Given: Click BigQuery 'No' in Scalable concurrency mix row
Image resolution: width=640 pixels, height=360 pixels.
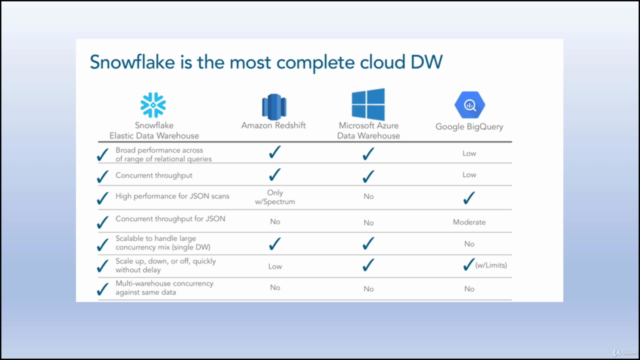Looking at the screenshot, I should [x=469, y=244].
